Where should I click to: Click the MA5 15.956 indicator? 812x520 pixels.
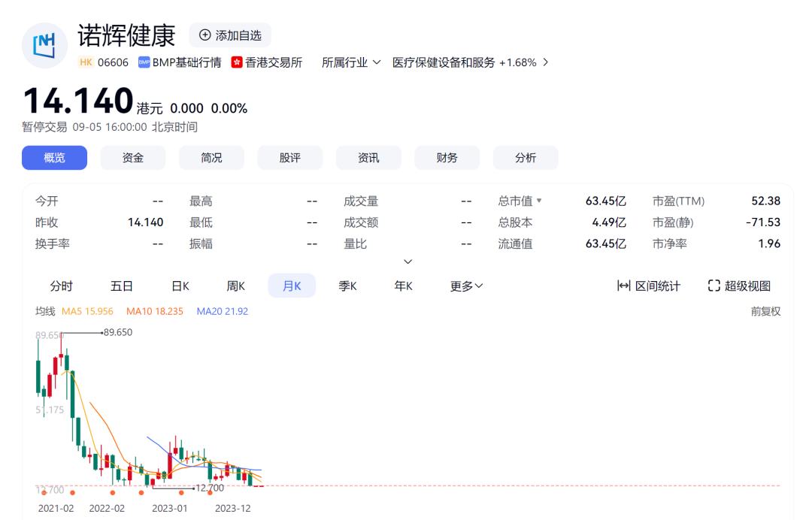click(87, 312)
